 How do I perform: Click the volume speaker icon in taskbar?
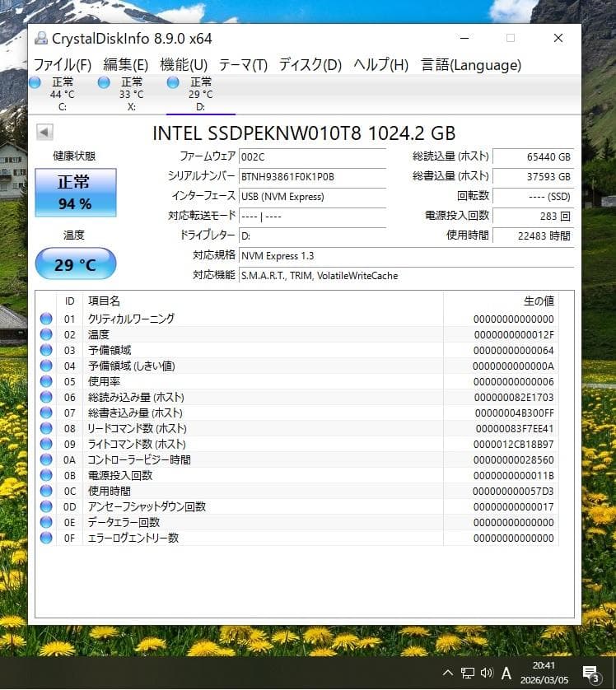coord(486,673)
